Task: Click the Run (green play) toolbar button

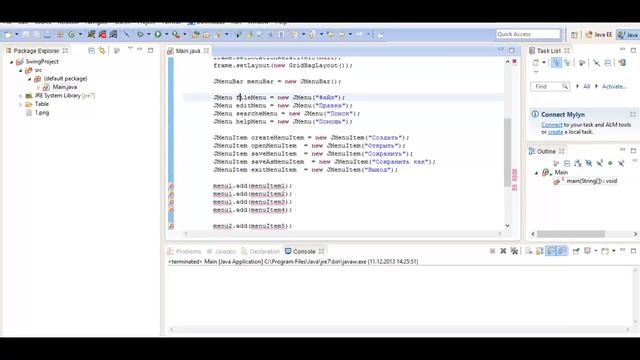Action: coord(158,35)
